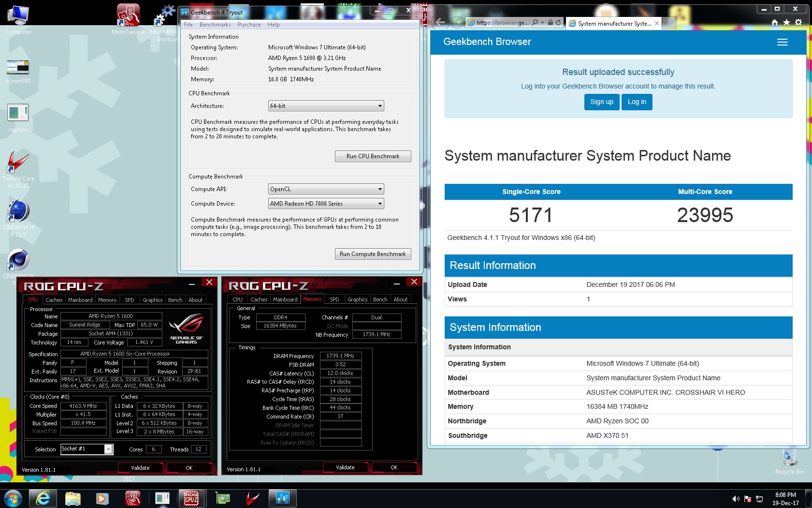Click the Single-Core Score value 5171
Viewport: 812px width, 508px height.
(531, 215)
